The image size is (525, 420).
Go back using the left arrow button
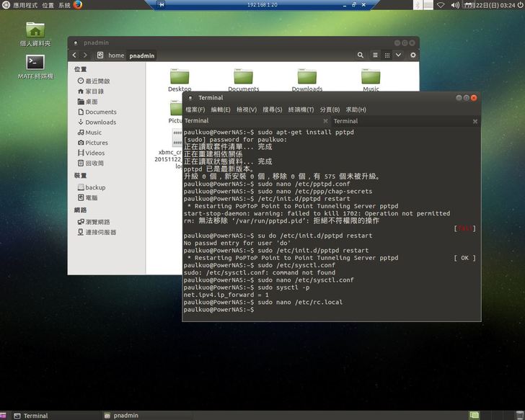[74, 55]
